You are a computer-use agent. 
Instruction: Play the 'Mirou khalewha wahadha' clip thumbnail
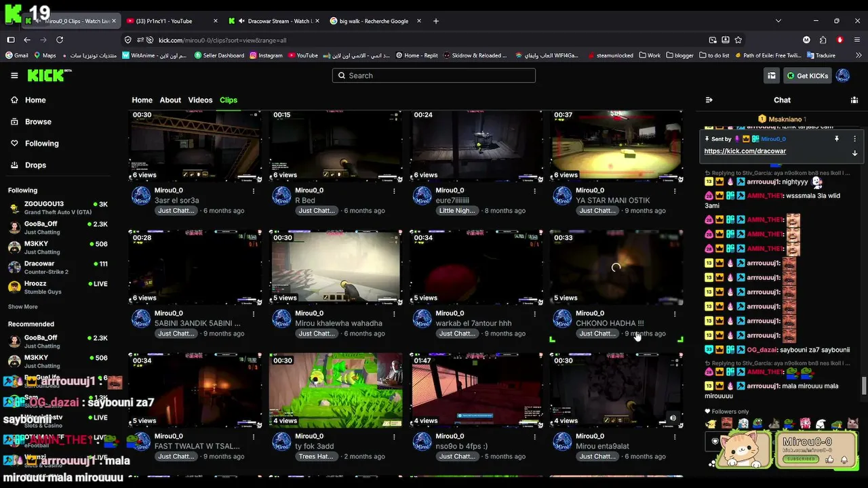click(x=335, y=266)
